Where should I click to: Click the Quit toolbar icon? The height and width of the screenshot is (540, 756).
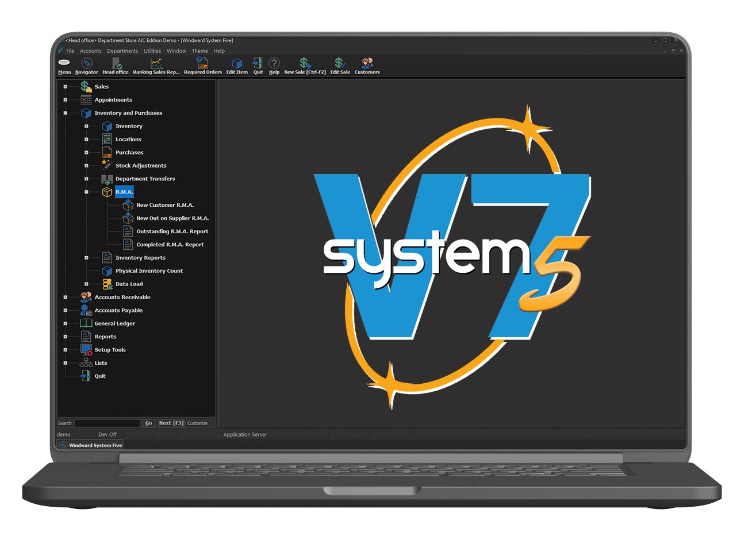[257, 64]
